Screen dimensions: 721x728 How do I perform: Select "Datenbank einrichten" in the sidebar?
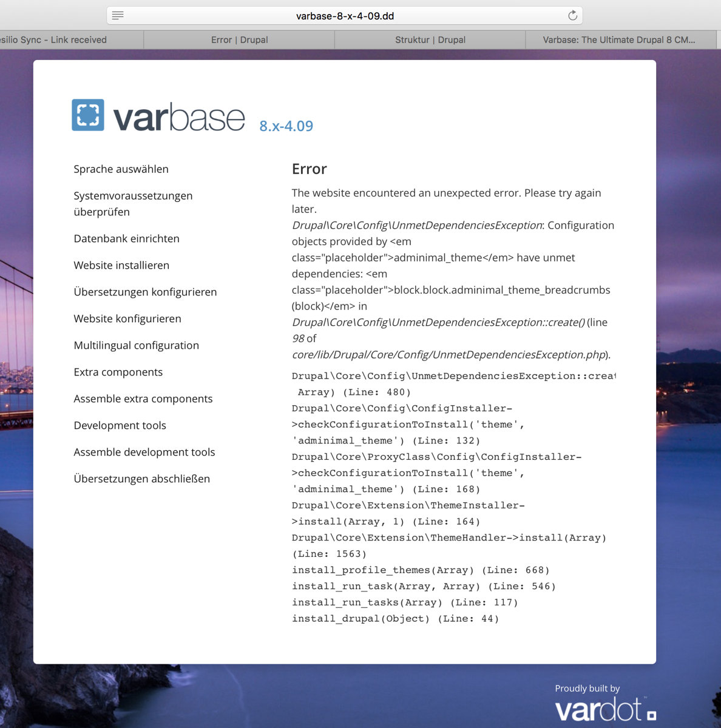tap(126, 238)
